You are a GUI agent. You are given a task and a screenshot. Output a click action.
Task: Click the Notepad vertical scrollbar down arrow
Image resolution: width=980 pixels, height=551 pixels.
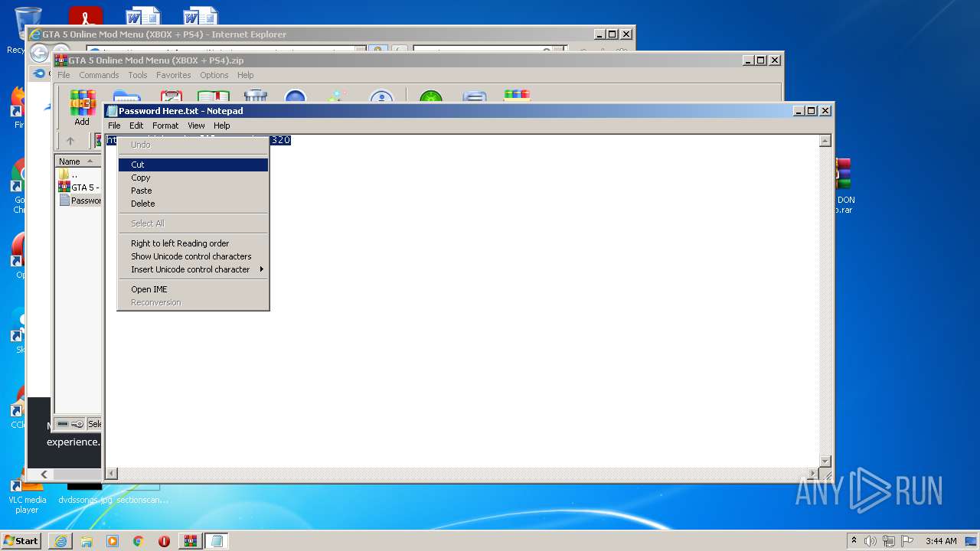tap(825, 461)
